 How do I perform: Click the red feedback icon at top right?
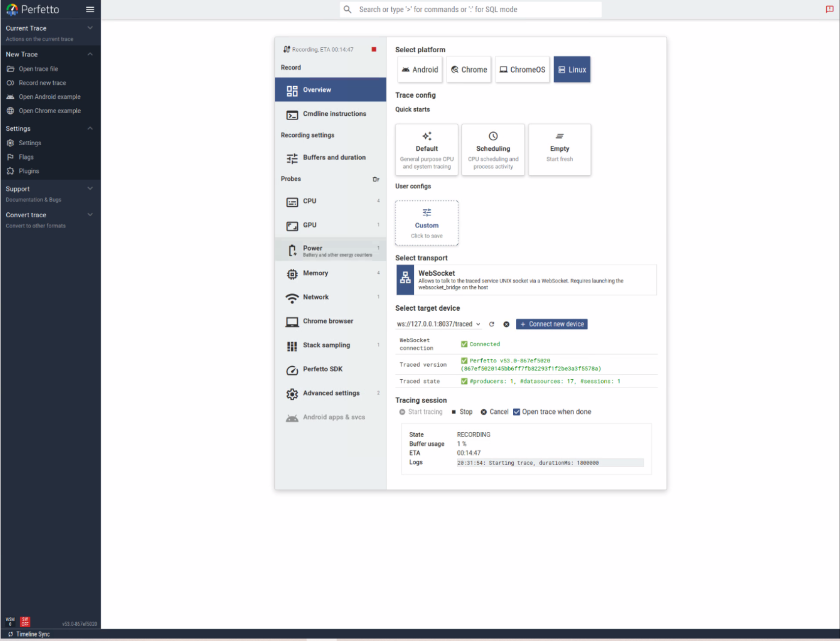[x=830, y=9]
